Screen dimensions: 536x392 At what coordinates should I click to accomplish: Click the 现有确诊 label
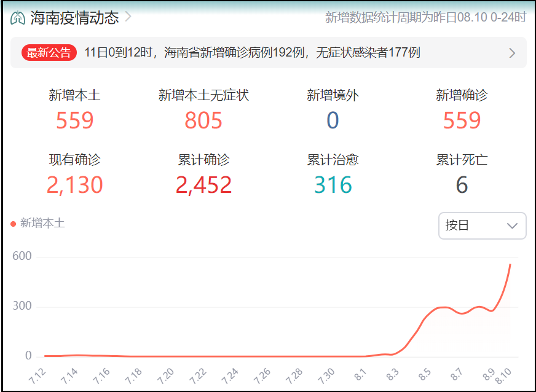pos(74,160)
